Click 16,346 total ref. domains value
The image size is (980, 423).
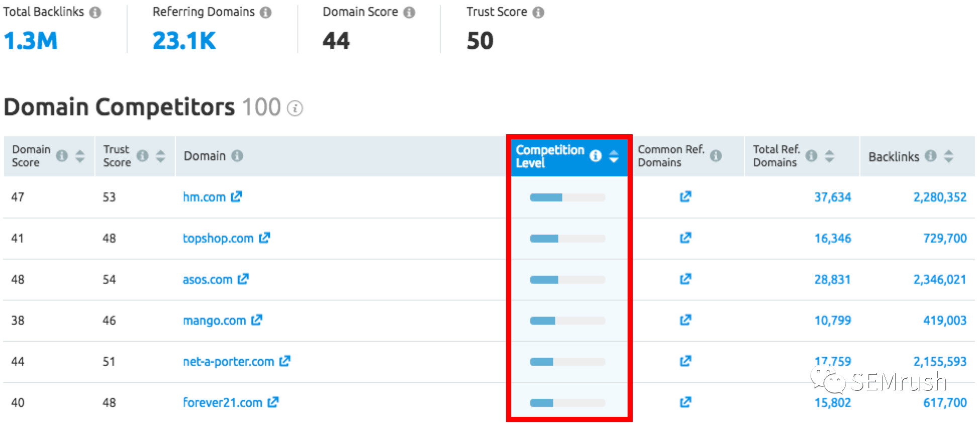coord(833,238)
